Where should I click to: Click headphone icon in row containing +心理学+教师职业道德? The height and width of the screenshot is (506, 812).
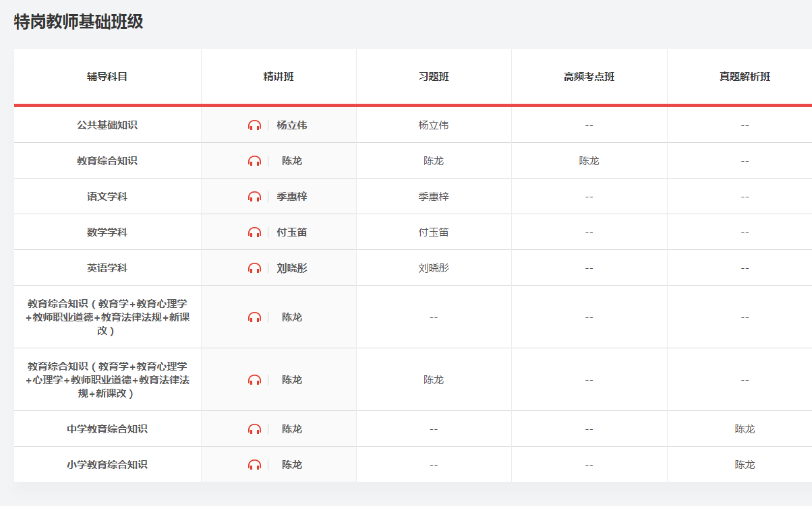(x=254, y=380)
